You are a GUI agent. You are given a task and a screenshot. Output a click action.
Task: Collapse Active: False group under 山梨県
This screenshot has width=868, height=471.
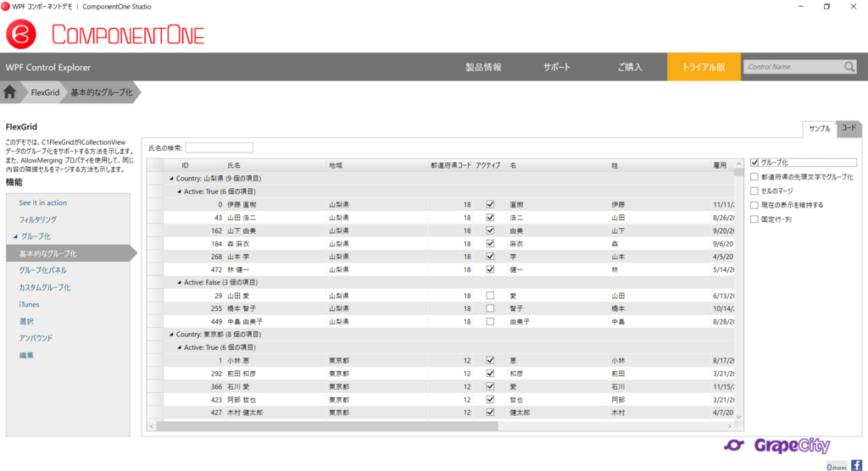click(179, 282)
